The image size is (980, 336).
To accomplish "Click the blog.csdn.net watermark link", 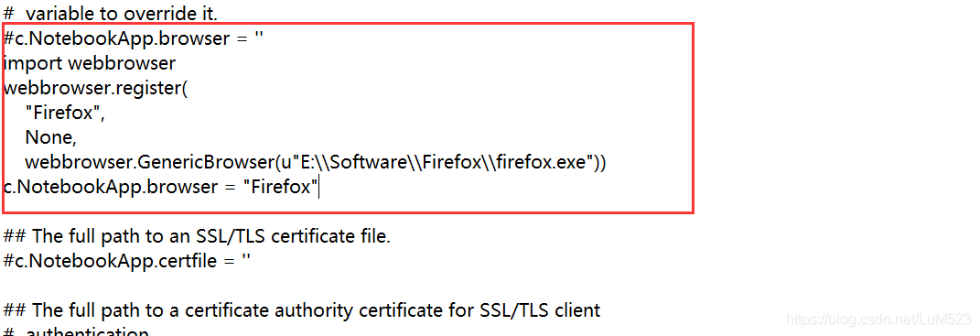I will click(x=878, y=320).
